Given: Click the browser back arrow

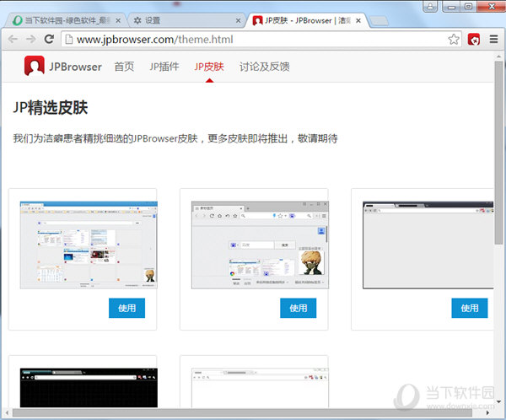Looking at the screenshot, I should (x=13, y=39).
